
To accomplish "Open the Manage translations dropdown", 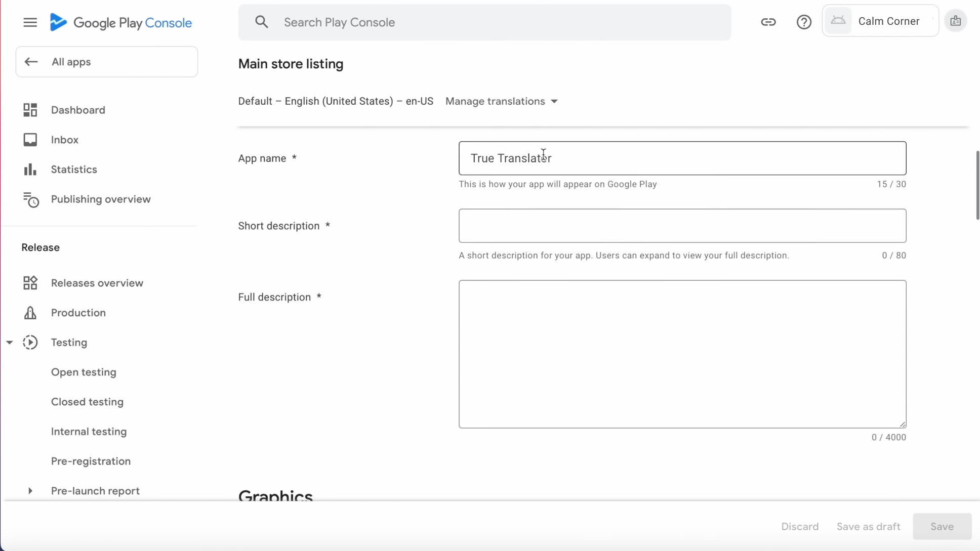I will click(501, 101).
